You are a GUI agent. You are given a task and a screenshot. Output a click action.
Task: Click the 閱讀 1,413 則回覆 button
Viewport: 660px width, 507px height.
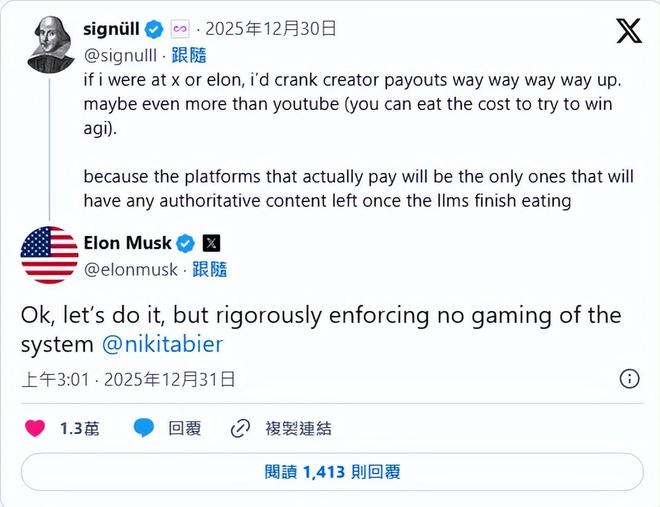tap(332, 472)
